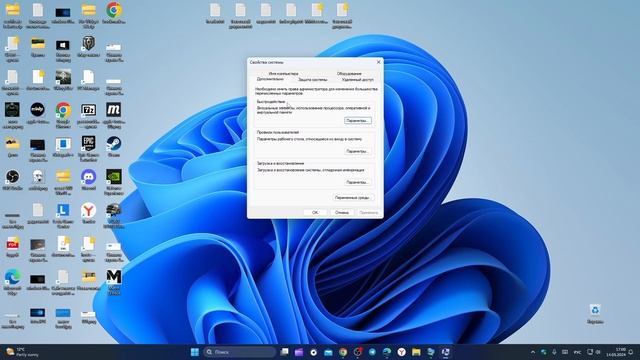Viewport: 640px width, 360px height.
Task: Select the Yandex desktop shortcut
Action: pos(89,213)
